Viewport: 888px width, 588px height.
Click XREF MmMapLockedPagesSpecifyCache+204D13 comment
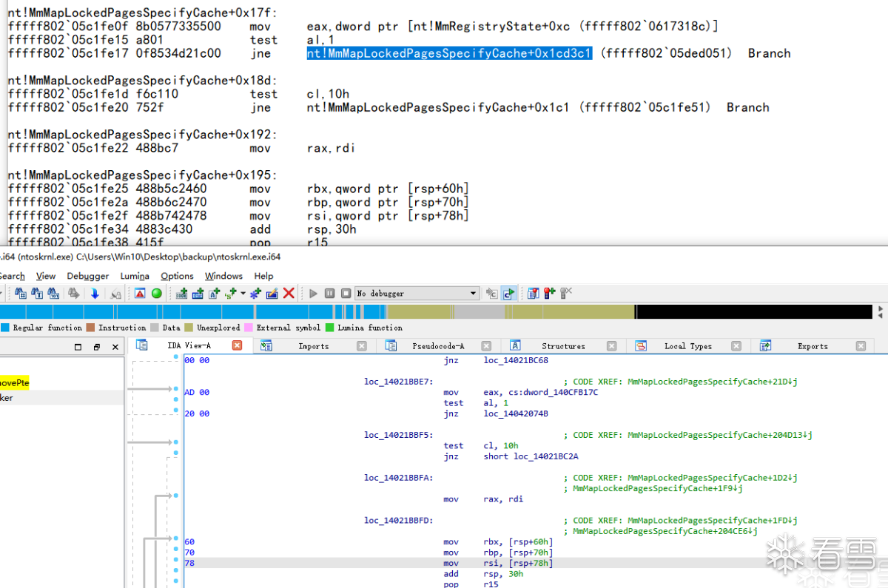click(688, 435)
